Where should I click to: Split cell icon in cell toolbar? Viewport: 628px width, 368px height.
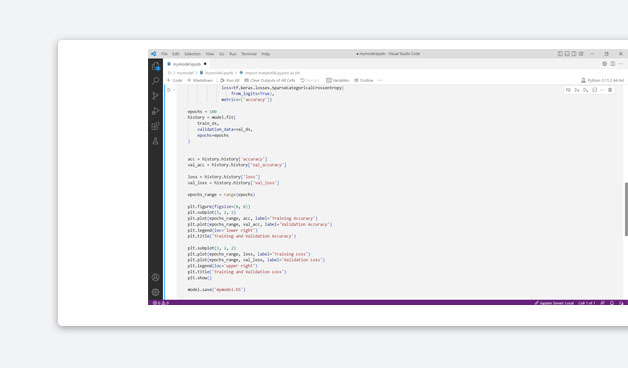coord(594,90)
